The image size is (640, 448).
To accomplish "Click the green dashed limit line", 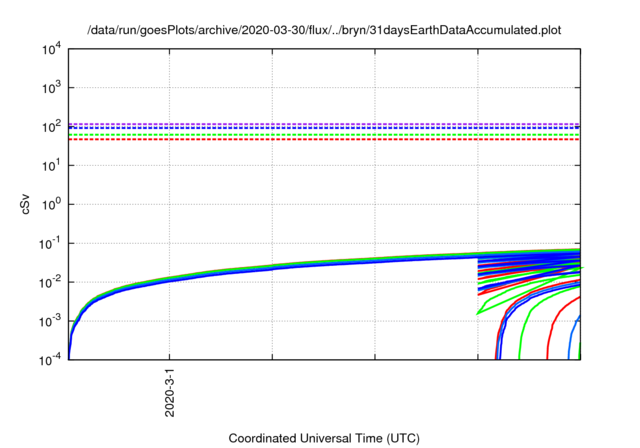I will click(x=324, y=135).
